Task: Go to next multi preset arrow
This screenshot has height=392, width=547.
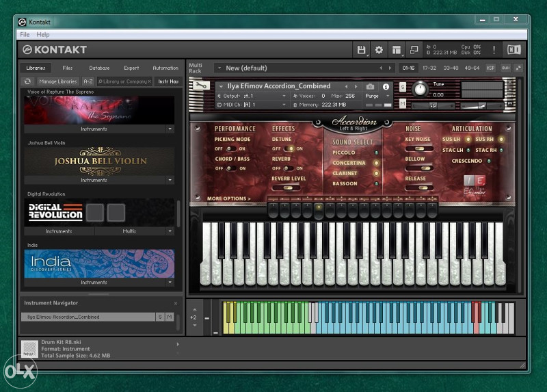Action: click(x=390, y=68)
